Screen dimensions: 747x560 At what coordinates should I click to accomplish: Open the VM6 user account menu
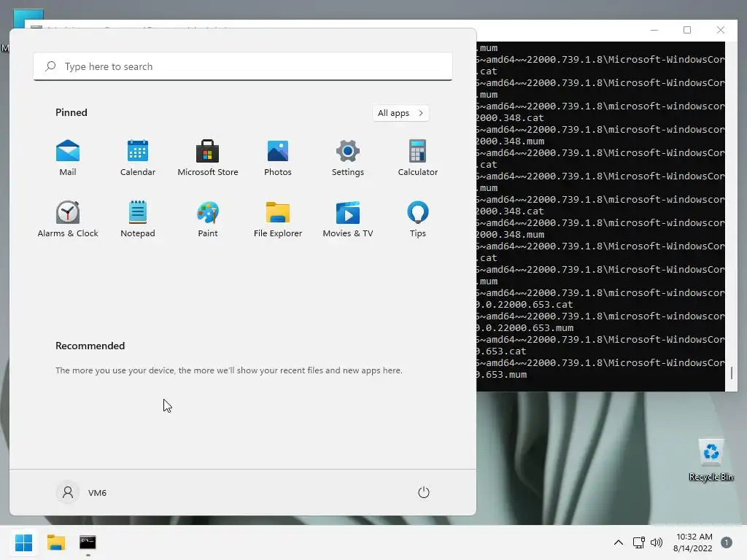(82, 492)
